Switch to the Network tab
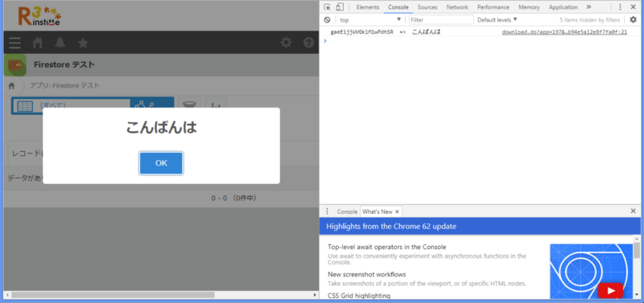Image resolution: width=644 pixels, height=303 pixels. (x=457, y=7)
